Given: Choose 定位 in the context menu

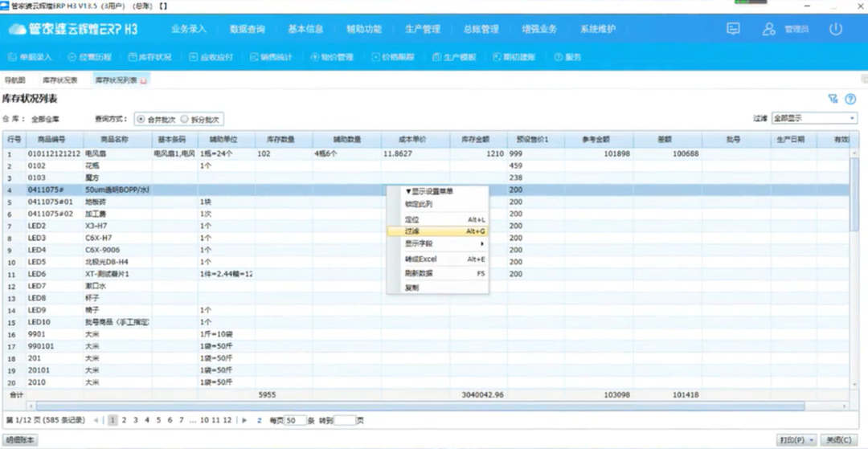Looking at the screenshot, I should point(438,219).
